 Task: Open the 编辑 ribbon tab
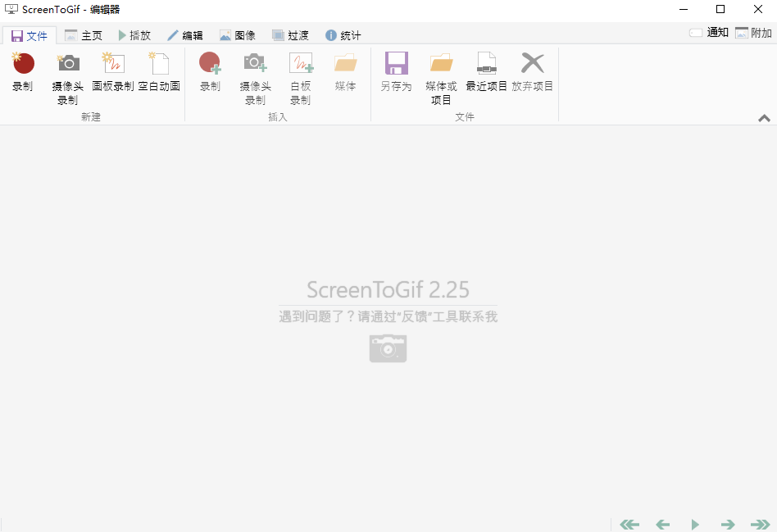point(185,35)
